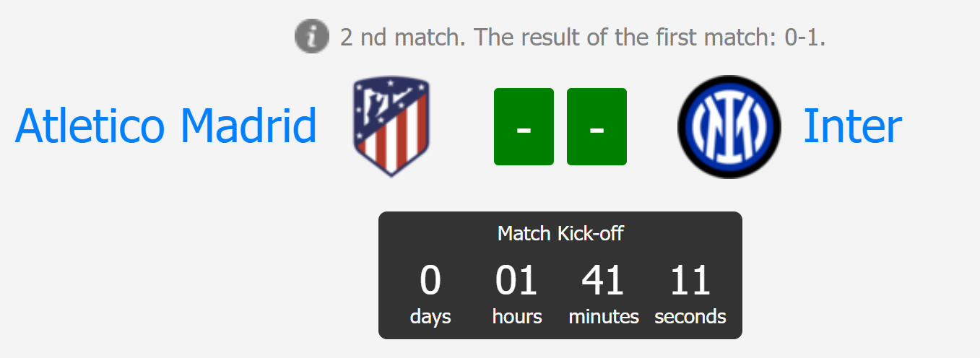Click the Atletico Madrid club crest
980x358 pixels.
coord(391,127)
